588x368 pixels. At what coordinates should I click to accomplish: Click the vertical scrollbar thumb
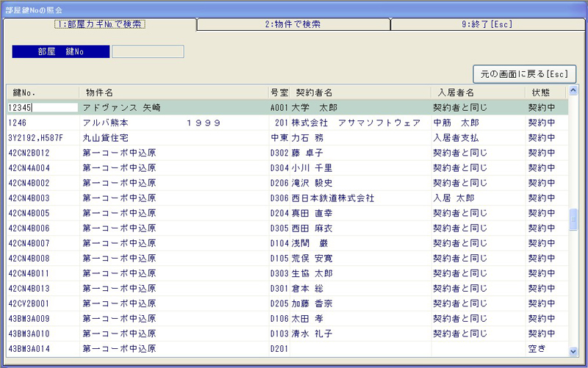[x=573, y=219]
